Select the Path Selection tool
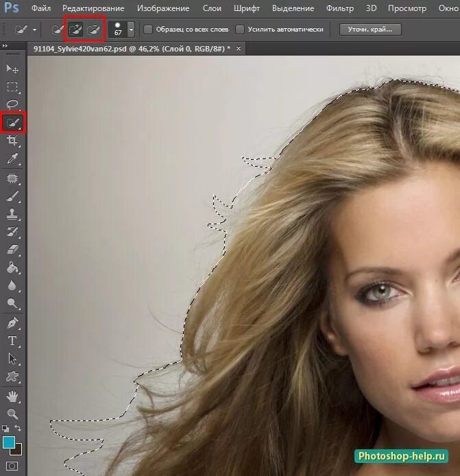This screenshot has width=460, height=476. point(12,359)
